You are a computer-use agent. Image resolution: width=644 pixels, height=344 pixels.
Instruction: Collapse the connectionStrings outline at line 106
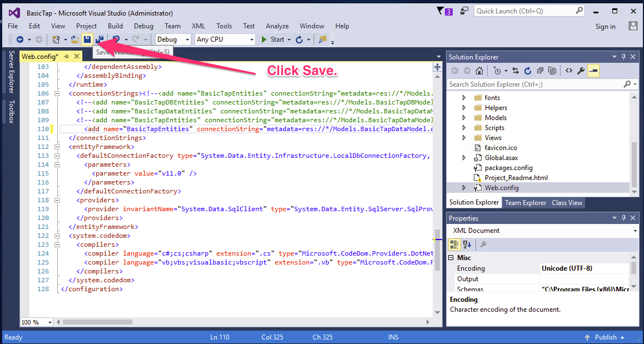(x=57, y=93)
